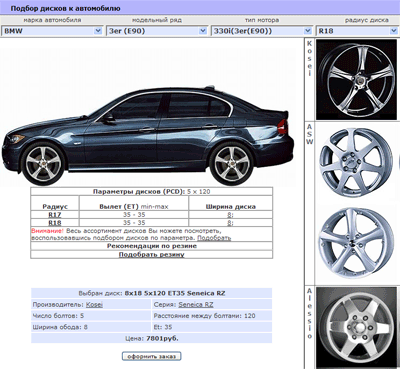Screen dimensions: 400x369
Task: Choose the ASW seven-spoke wheel image
Action: pos(356,163)
